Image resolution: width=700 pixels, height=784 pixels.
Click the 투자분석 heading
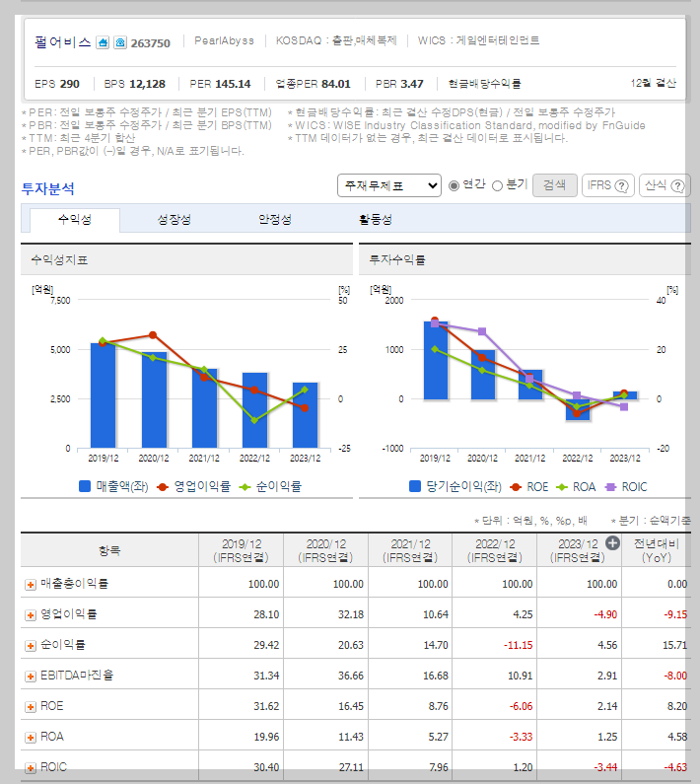(x=48, y=189)
